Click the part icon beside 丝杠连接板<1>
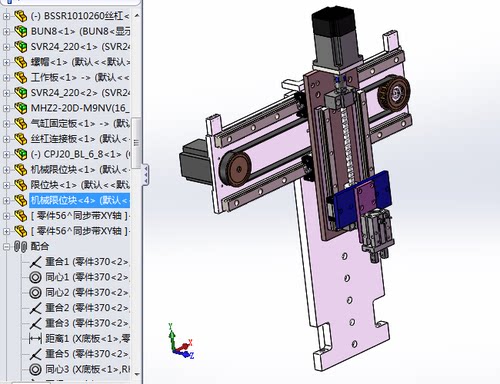Viewport: 500px width, 384px height. [21, 139]
